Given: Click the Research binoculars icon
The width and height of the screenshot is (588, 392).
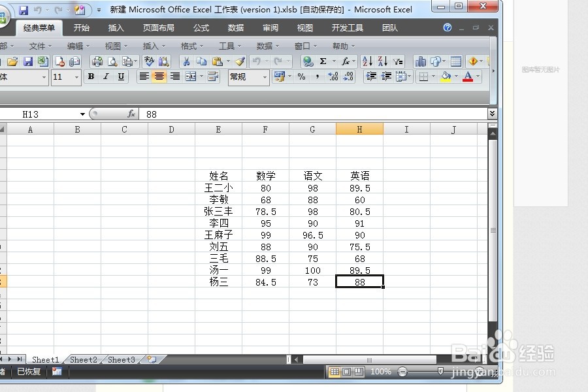Looking at the screenshot, I should (164, 61).
